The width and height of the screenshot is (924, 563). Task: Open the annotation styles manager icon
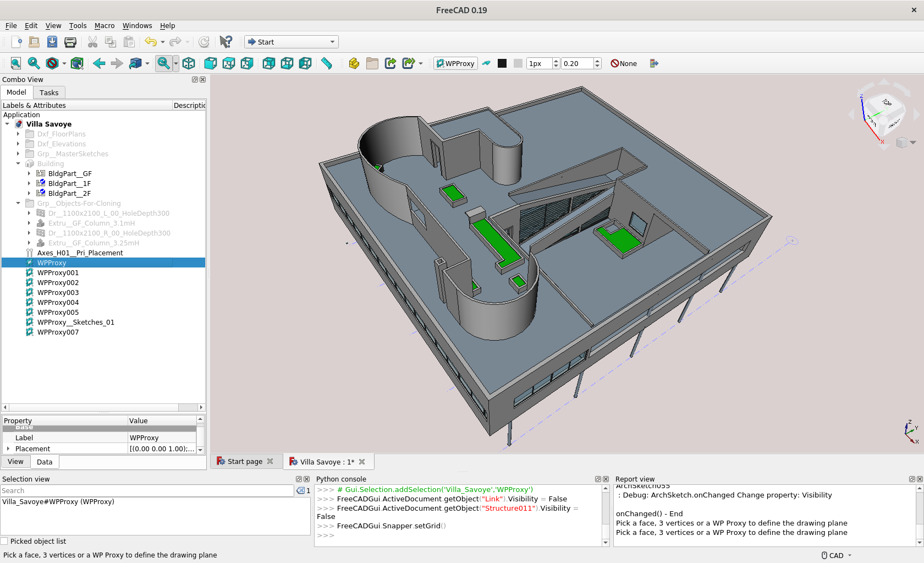tap(654, 63)
